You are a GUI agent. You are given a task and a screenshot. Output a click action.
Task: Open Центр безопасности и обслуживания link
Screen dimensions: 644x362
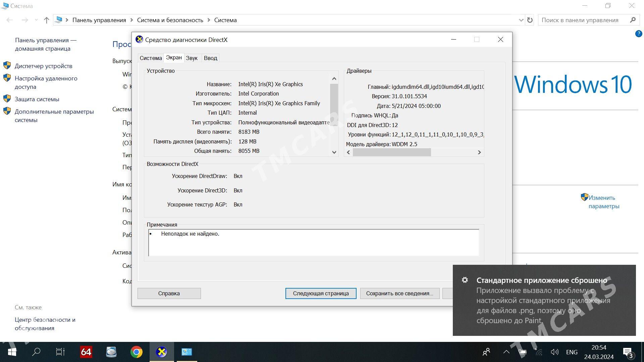[x=45, y=324]
